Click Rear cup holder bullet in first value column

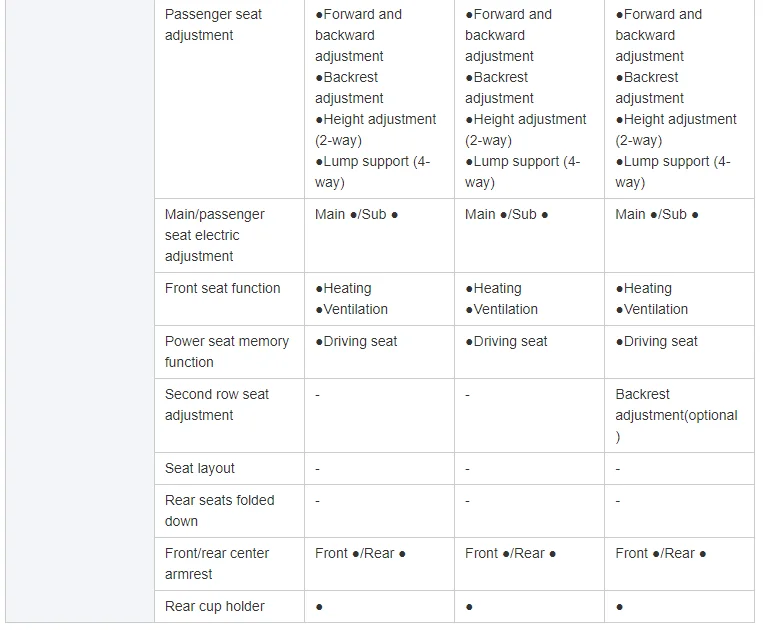(319, 606)
